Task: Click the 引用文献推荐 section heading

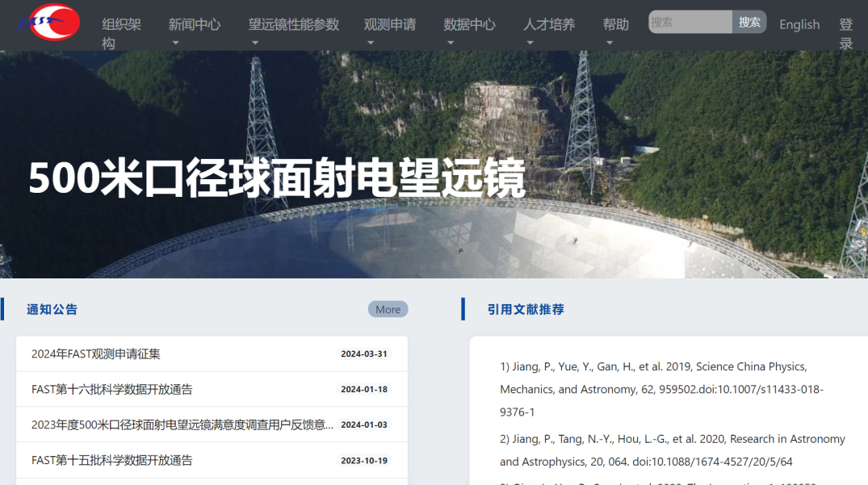Action: pos(526,309)
